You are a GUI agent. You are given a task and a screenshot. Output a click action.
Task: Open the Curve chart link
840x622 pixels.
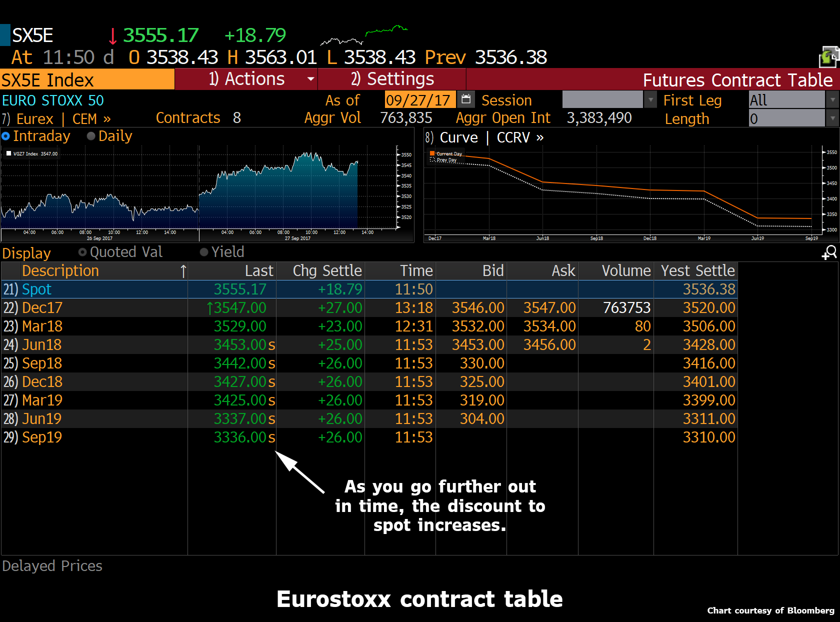point(458,137)
